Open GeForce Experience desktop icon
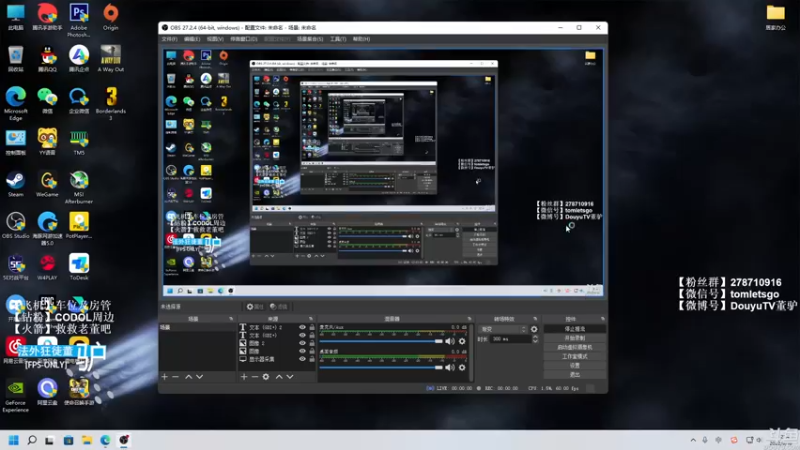The image size is (800, 450). point(15,396)
